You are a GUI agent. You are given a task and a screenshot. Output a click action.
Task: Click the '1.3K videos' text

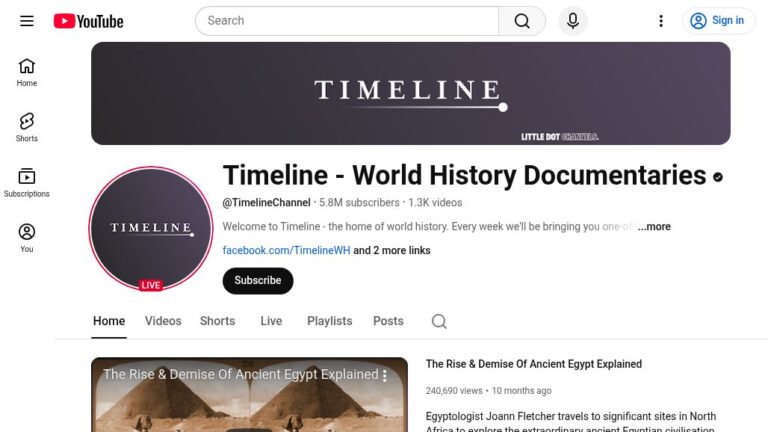pos(435,203)
